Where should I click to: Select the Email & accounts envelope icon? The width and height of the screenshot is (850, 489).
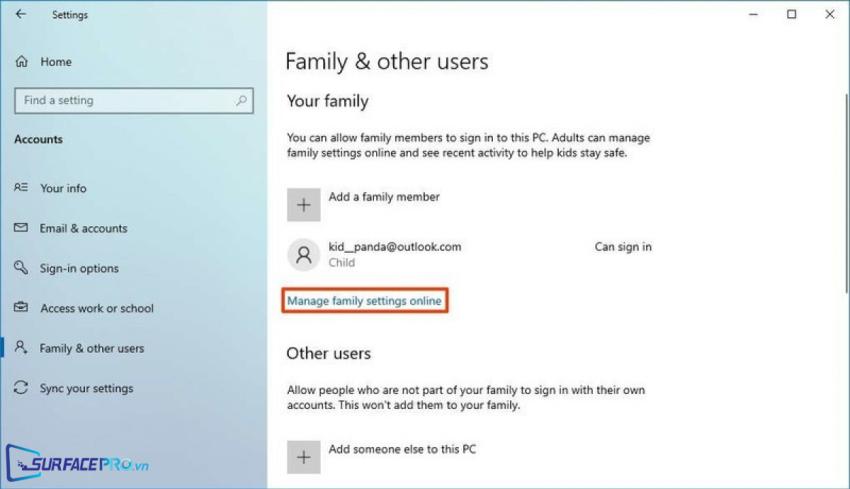[21, 228]
